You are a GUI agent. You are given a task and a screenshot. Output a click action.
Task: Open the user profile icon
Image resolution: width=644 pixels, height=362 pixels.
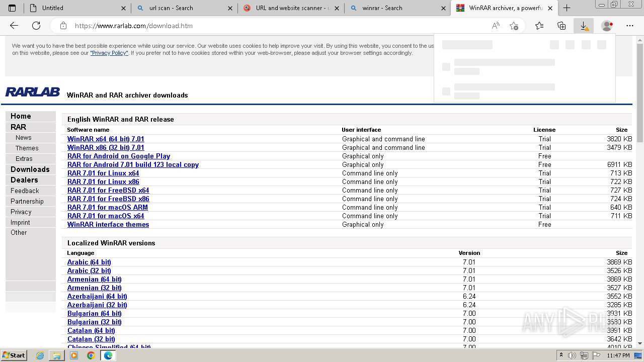(x=607, y=26)
